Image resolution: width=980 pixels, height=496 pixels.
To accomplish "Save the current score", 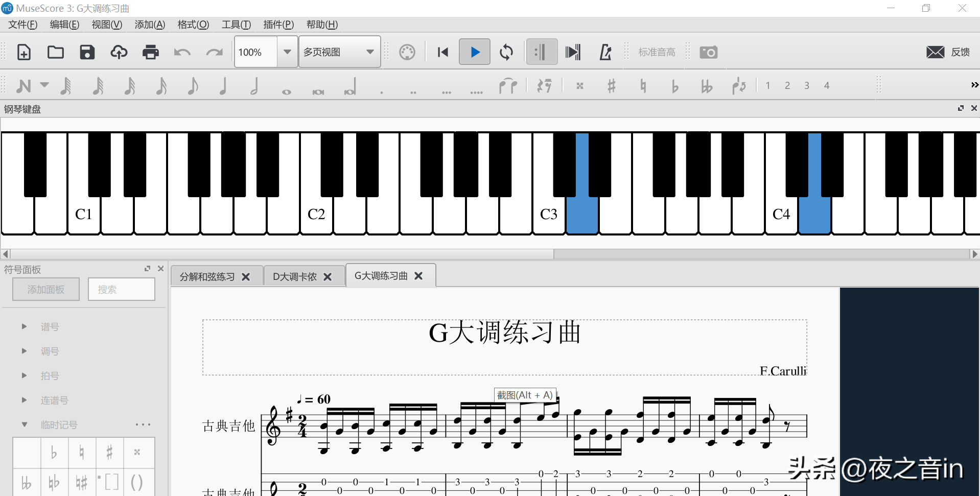I will point(87,52).
